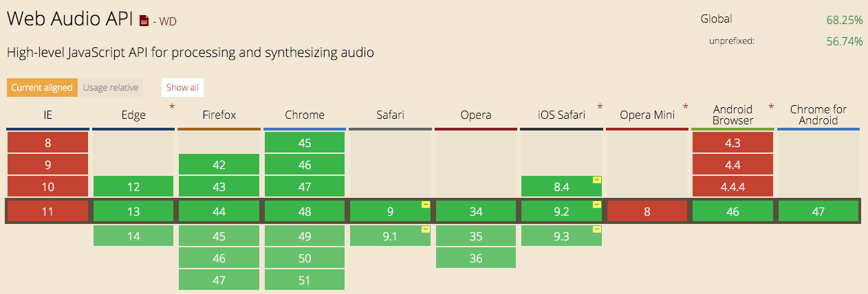Select the Chrome for Android header
Viewport: 868px width, 294px height.
coord(818,115)
